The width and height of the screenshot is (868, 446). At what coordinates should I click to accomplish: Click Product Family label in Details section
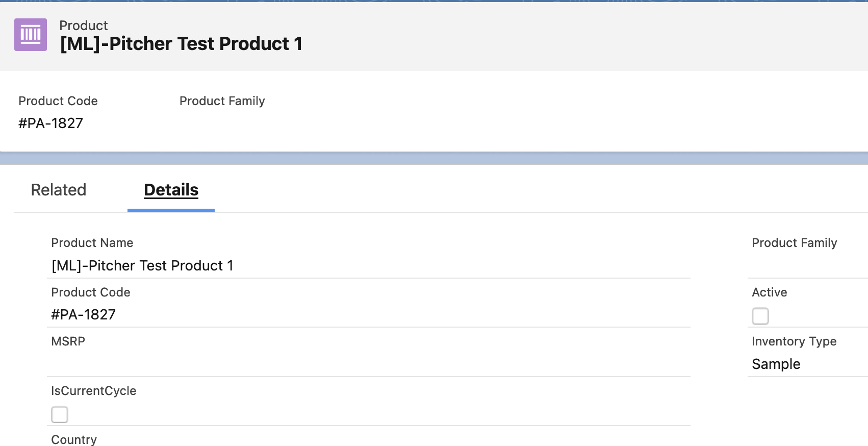(x=794, y=243)
